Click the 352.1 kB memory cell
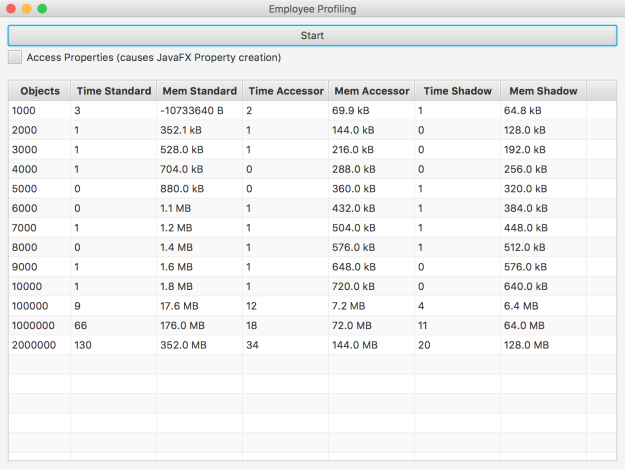625x469 pixels. 199,130
